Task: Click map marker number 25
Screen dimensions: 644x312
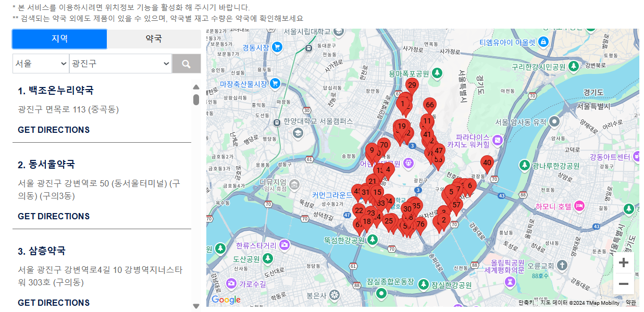Action: pos(389,222)
